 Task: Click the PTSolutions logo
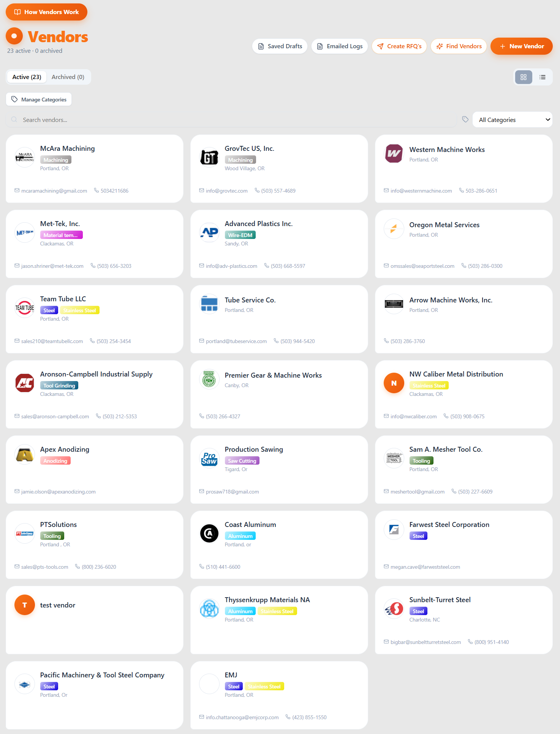(x=25, y=533)
